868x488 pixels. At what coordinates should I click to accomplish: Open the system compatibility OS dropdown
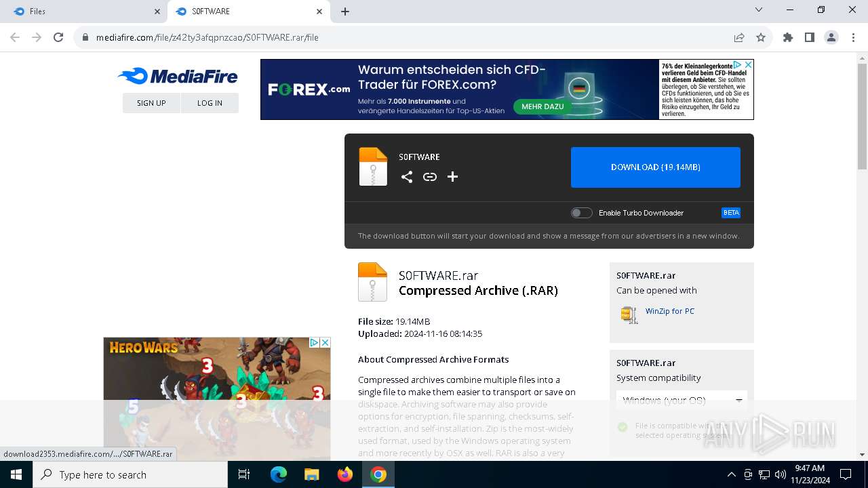pyautogui.click(x=682, y=400)
